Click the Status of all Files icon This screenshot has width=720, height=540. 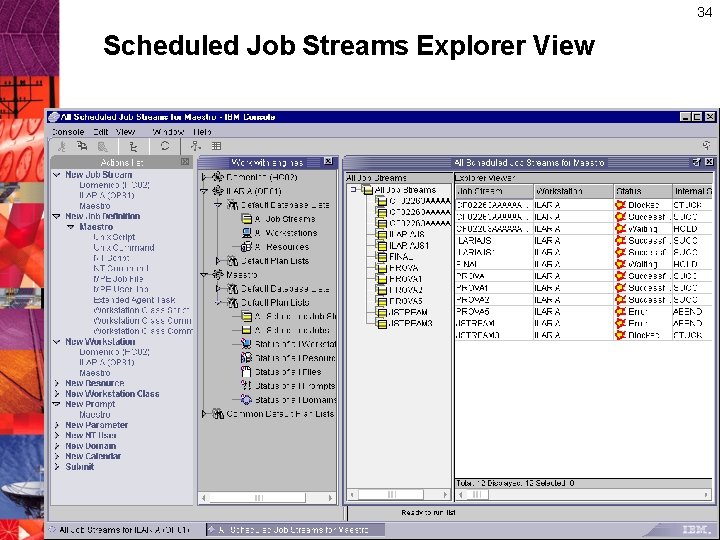click(247, 372)
